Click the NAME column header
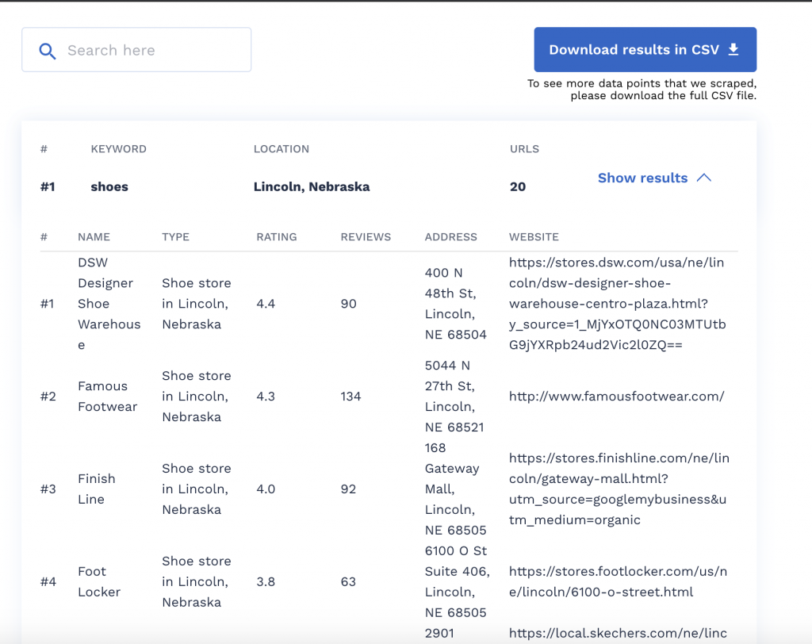This screenshot has width=812, height=644. 94,236
